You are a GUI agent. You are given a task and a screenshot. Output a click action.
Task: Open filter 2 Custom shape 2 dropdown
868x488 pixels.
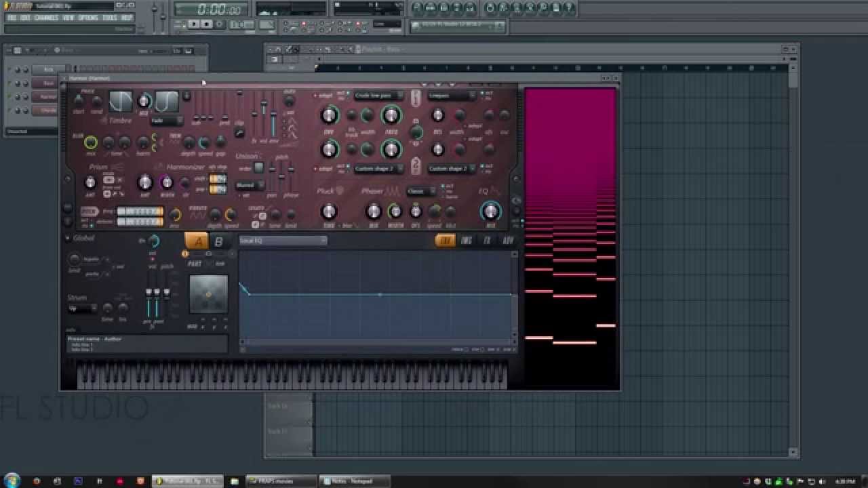click(x=378, y=168)
